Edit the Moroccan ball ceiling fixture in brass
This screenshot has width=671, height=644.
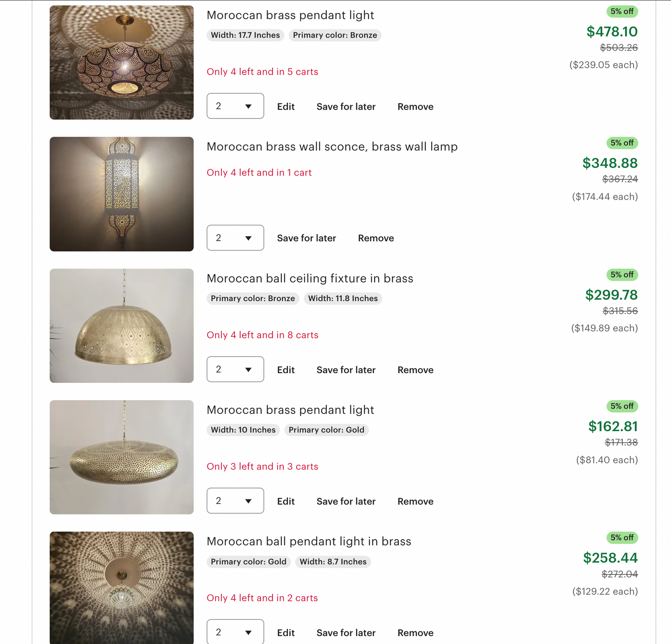286,370
